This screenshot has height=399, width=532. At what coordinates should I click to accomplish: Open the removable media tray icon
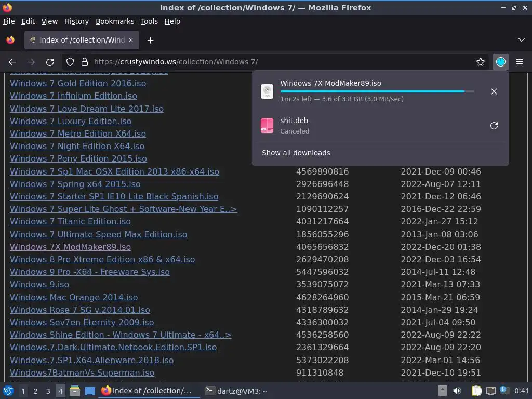click(442, 391)
